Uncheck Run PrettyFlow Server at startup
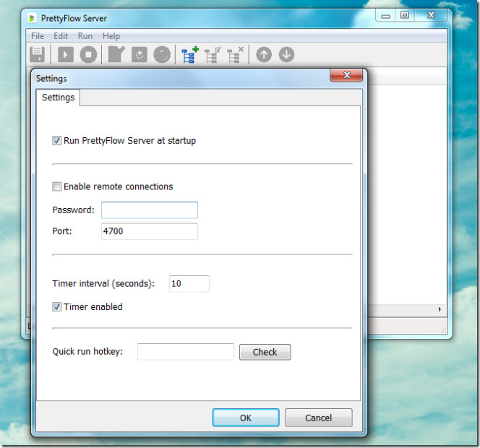The height and width of the screenshot is (448, 480). [x=56, y=140]
